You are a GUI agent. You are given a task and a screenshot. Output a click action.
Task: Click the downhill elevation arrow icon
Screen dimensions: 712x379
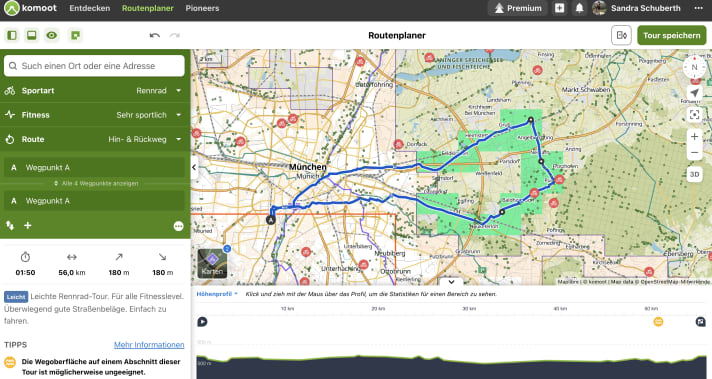pos(163,257)
